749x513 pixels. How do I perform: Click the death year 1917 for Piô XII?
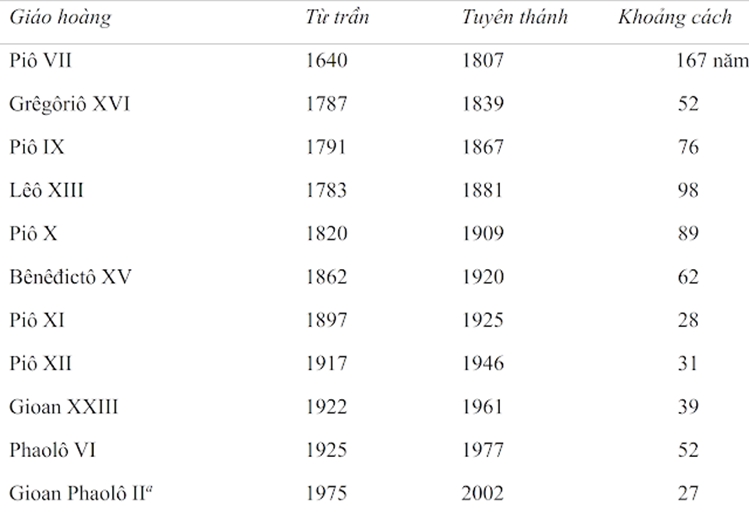[x=326, y=364]
